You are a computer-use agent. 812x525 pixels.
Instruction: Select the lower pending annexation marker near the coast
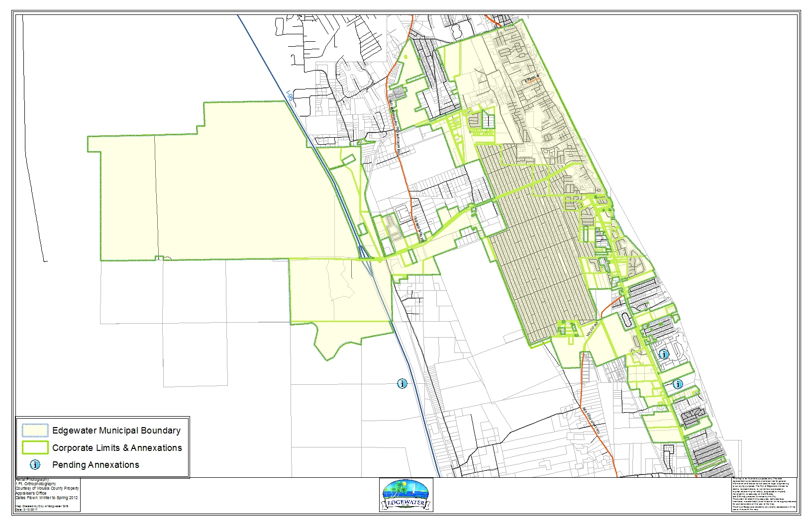(677, 384)
